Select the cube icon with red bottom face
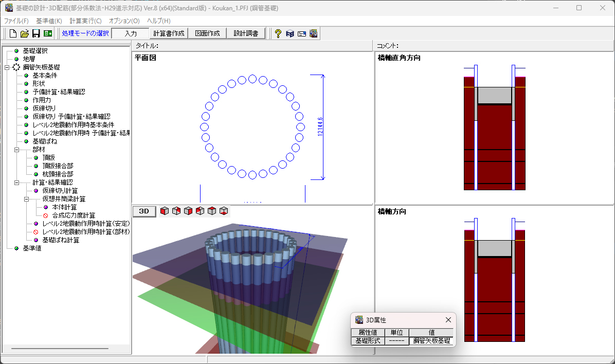Image resolution: width=615 pixels, height=364 pixels. tap(224, 211)
